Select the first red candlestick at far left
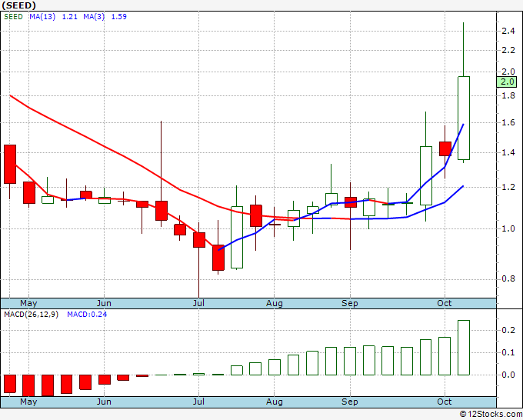The width and height of the screenshot is (523, 420). click(x=9, y=164)
